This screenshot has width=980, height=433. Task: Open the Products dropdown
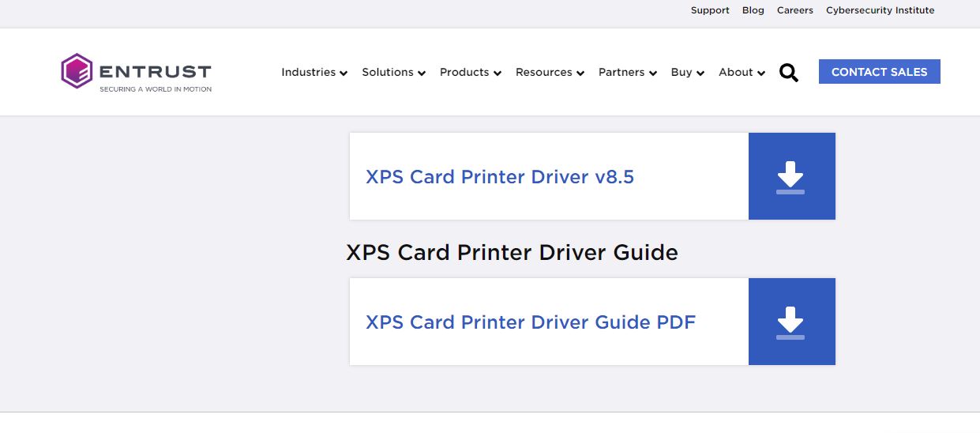pos(470,72)
